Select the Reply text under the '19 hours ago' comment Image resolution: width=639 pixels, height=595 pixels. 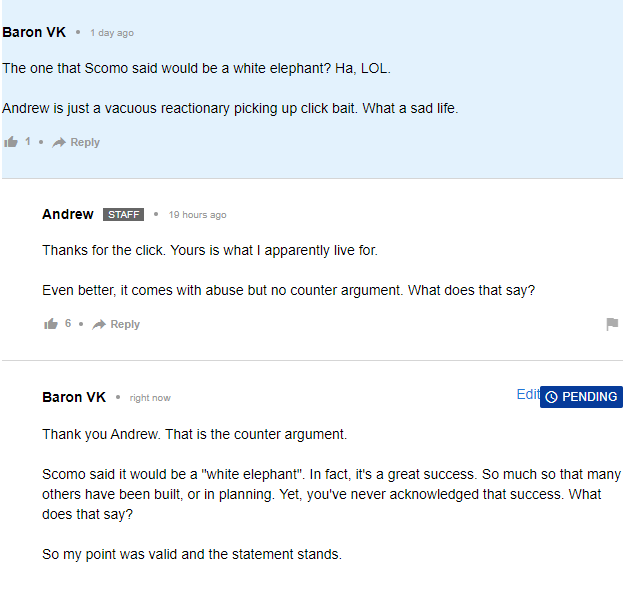(125, 324)
